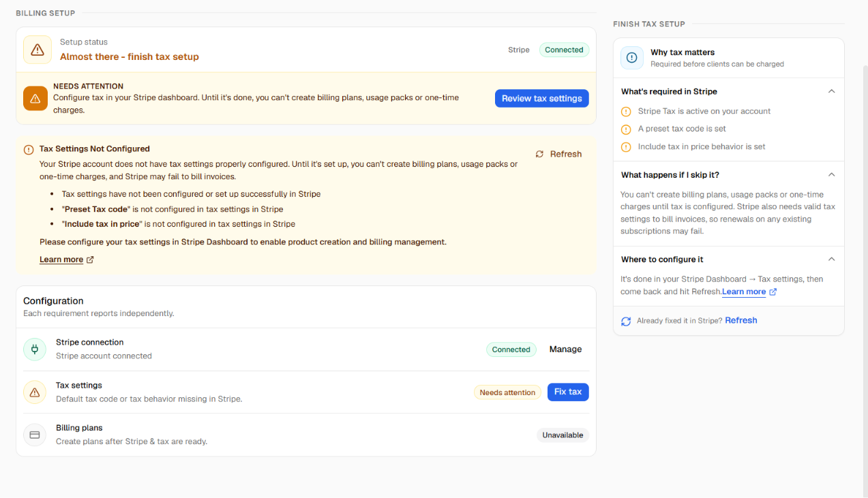Collapse the What's required in Stripe section
The height and width of the screenshot is (498, 868).
tap(831, 91)
